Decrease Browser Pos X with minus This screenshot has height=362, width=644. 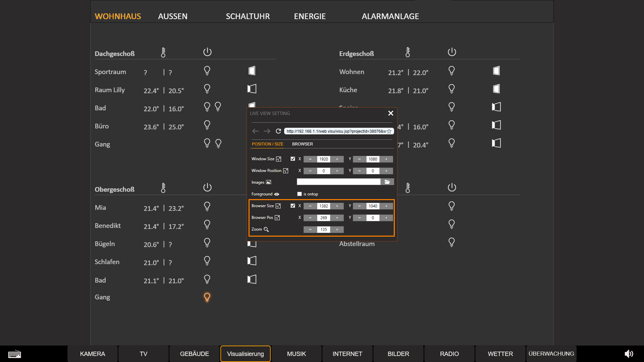point(310,218)
